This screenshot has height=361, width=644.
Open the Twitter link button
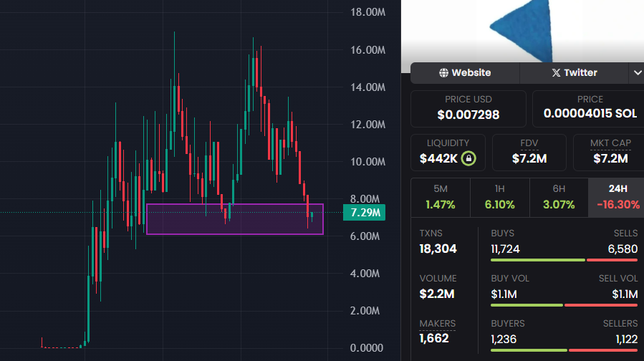[574, 72]
